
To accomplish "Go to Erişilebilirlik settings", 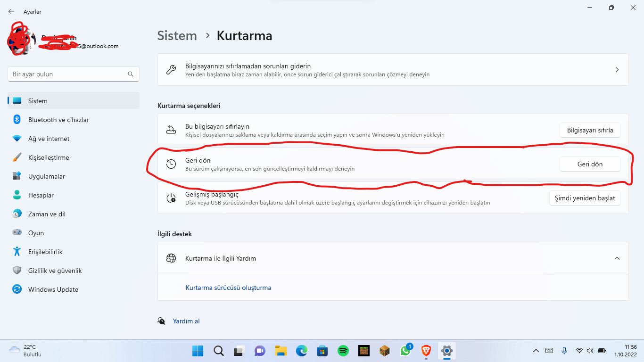I will click(x=74, y=252).
